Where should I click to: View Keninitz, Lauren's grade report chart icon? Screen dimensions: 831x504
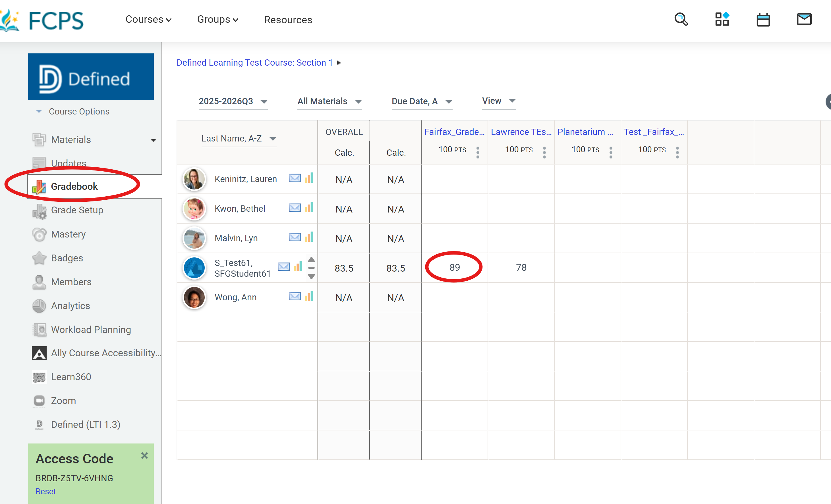pyautogui.click(x=309, y=178)
